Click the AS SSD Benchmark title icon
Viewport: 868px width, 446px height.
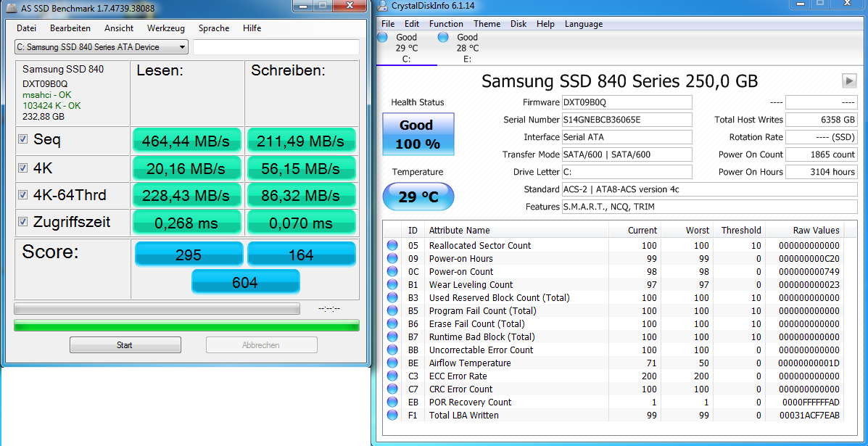(x=9, y=8)
